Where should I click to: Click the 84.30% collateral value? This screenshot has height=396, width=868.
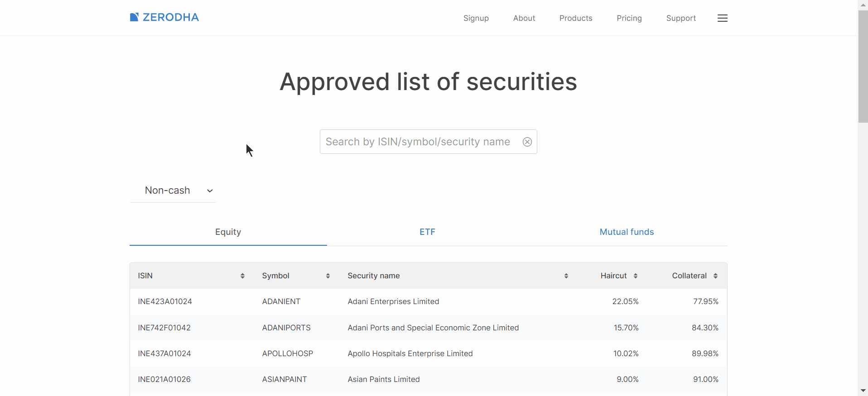705,328
